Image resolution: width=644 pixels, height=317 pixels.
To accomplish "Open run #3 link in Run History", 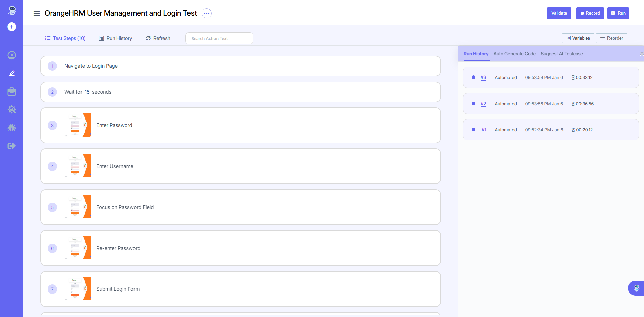I will pos(483,77).
